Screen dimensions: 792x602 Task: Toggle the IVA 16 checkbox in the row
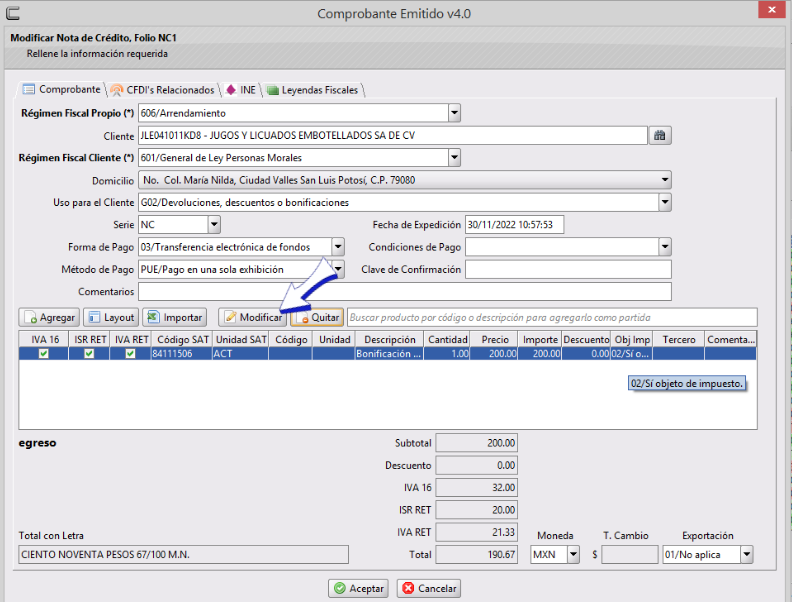click(44, 354)
